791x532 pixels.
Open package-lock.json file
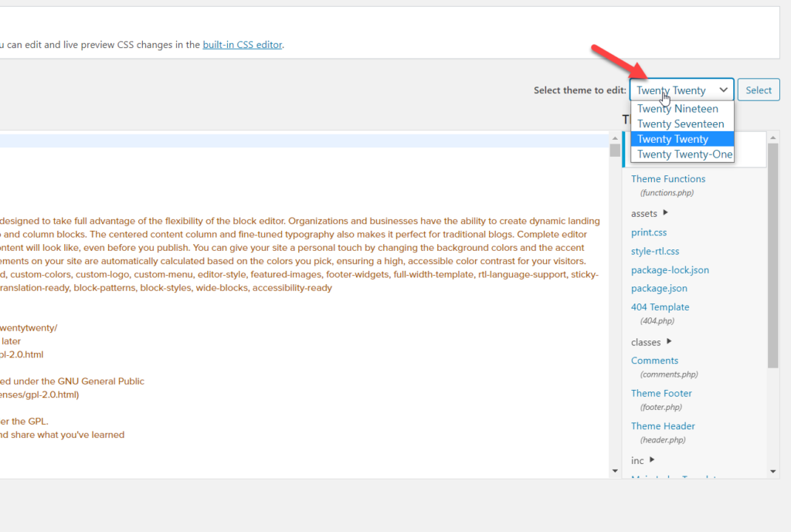coord(670,269)
